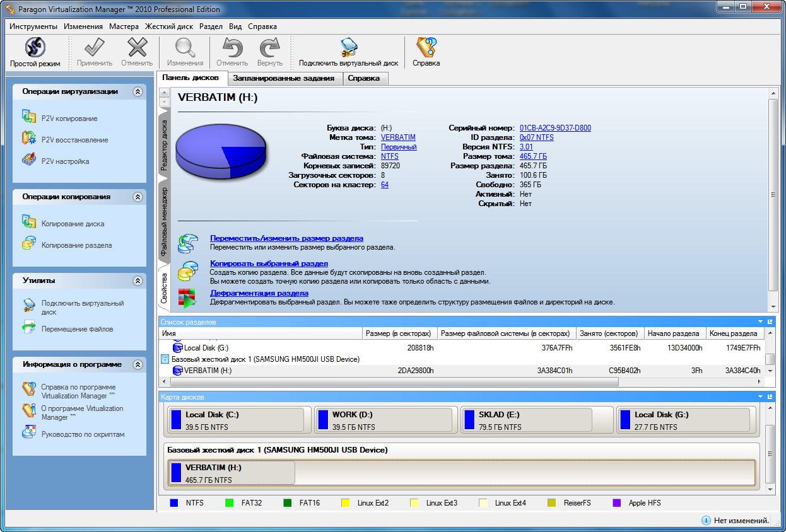Click Переместить/изменить размер раздела link
This screenshot has width=786, height=532.
point(286,238)
